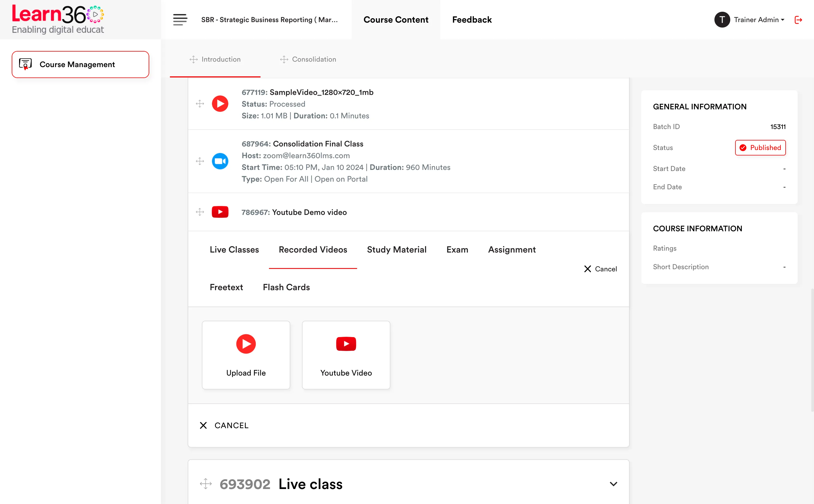
Task: Click the X icon next to lowercase Cancel
Action: [x=588, y=269]
